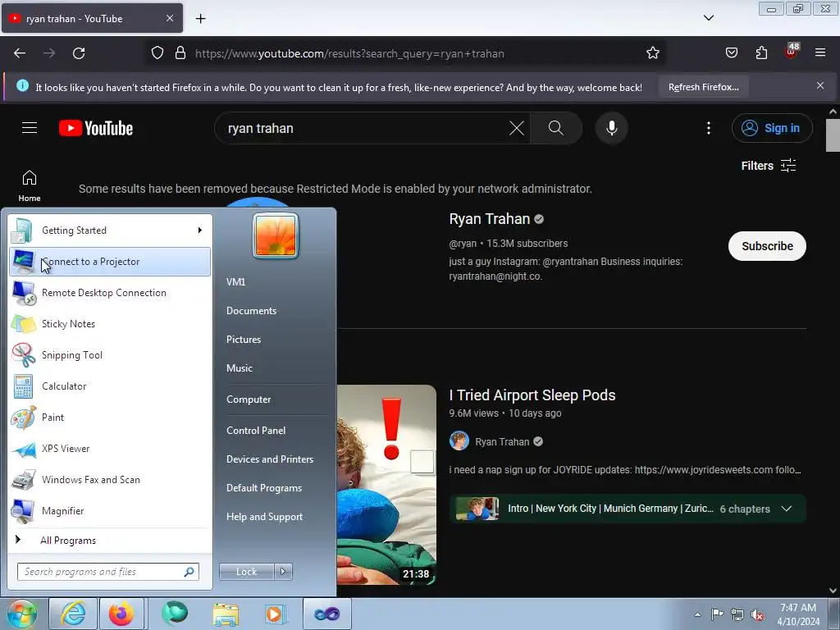Open Help and Support
The height and width of the screenshot is (630, 840).
point(264,517)
